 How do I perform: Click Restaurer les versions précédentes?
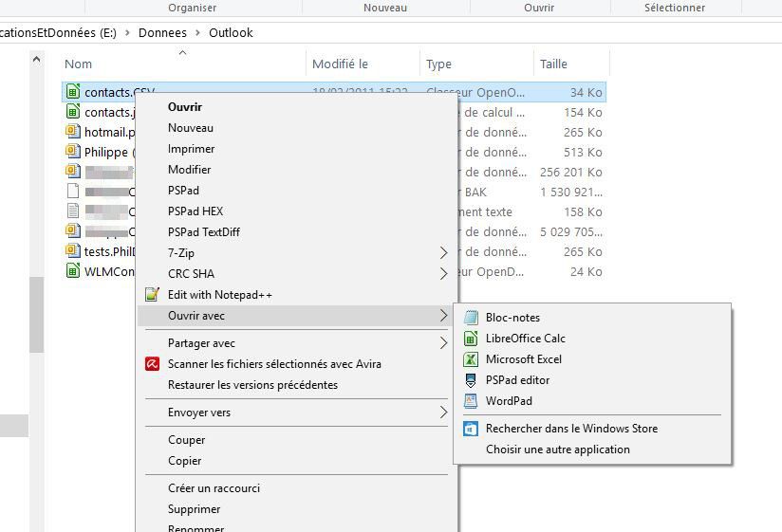(x=252, y=385)
